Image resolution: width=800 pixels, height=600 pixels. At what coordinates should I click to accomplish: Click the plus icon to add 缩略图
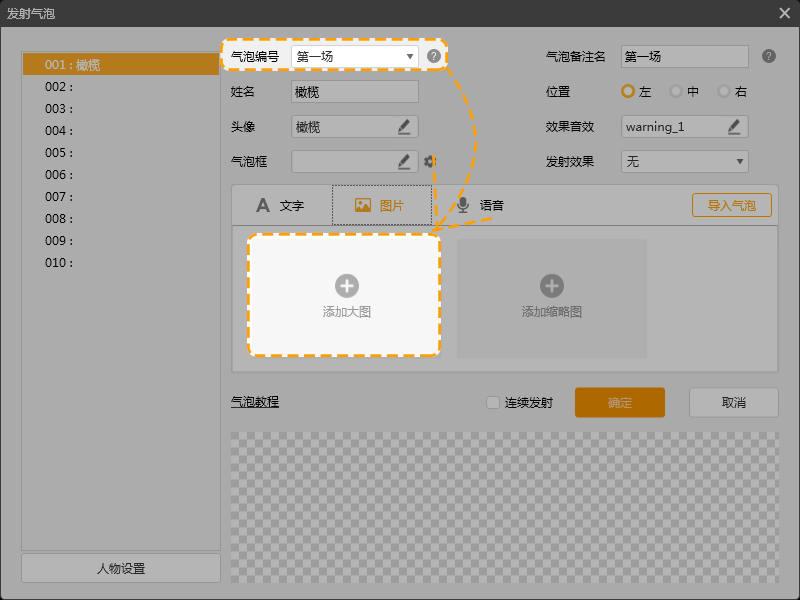pyautogui.click(x=551, y=286)
